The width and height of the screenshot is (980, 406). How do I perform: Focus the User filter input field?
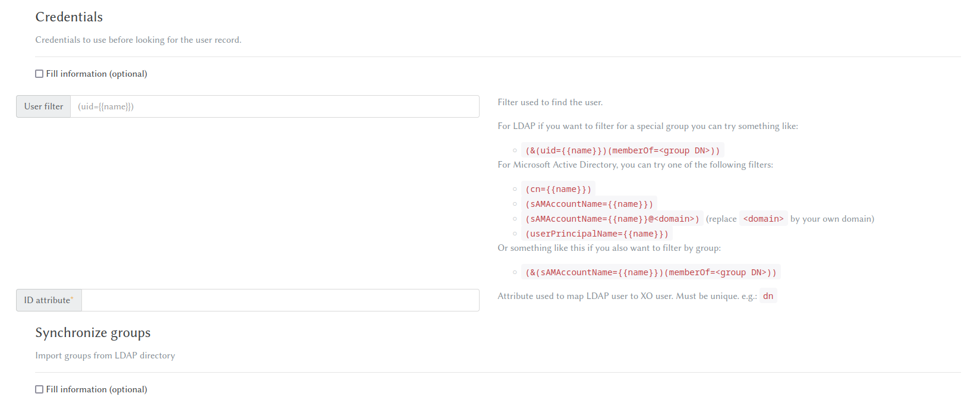[275, 106]
